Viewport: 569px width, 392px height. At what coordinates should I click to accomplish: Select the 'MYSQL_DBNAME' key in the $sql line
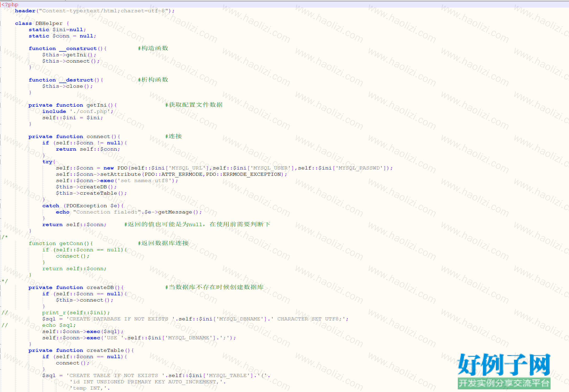pos(240,319)
